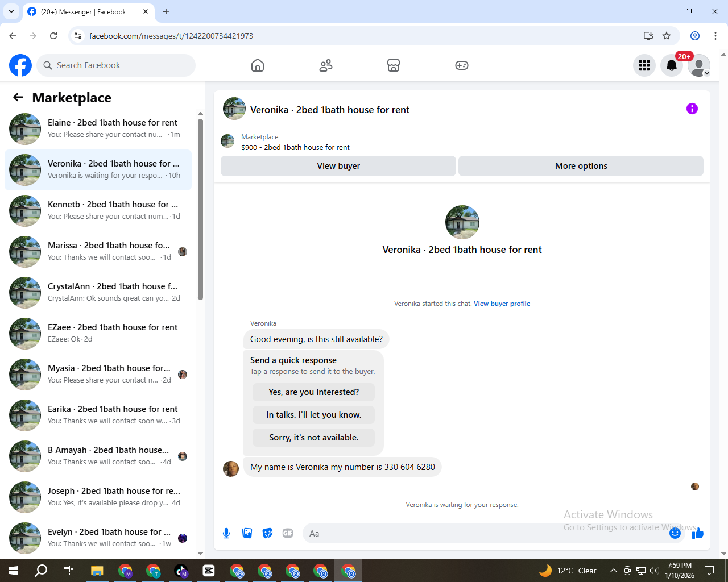Open File Explorer from the taskbar
Viewport: 728px width, 582px height.
point(97,571)
